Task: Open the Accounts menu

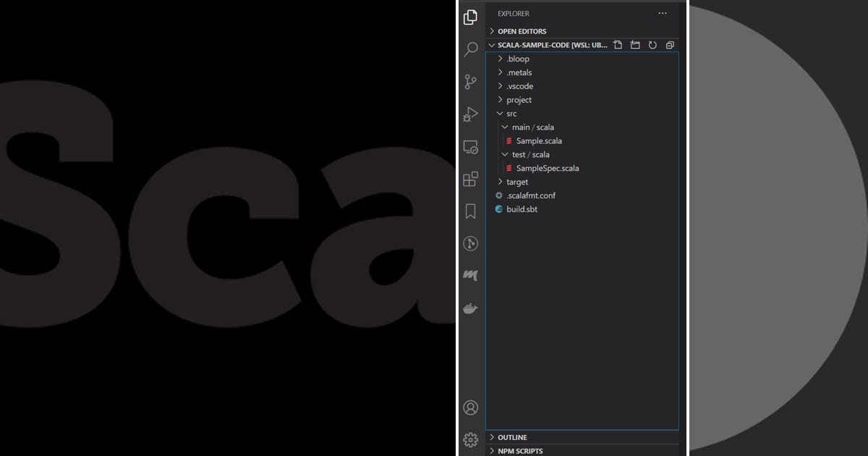Action: point(470,408)
